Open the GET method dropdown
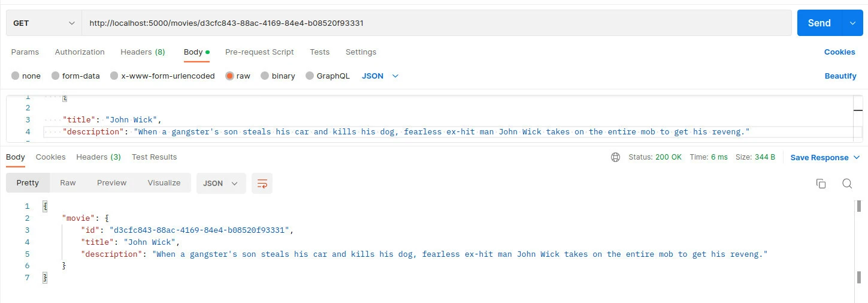Image resolution: width=868 pixels, height=303 pixels. coord(44,23)
